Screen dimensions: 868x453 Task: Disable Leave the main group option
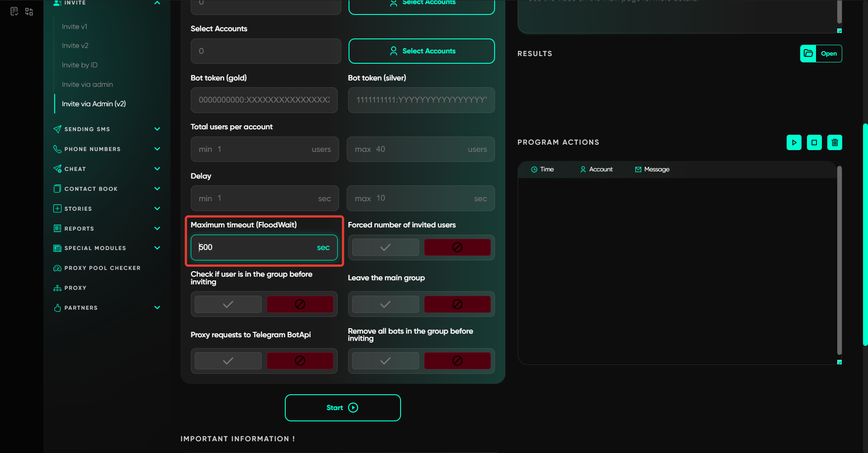pyautogui.click(x=457, y=304)
